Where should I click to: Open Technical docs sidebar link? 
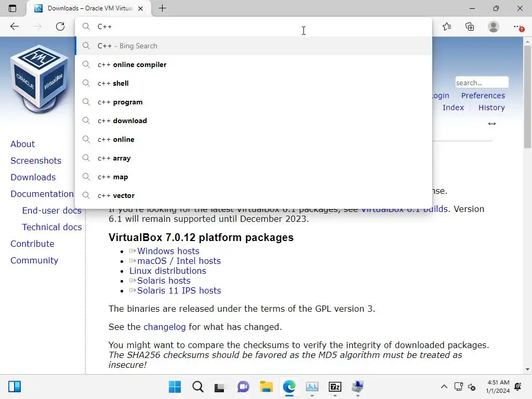pos(52,227)
